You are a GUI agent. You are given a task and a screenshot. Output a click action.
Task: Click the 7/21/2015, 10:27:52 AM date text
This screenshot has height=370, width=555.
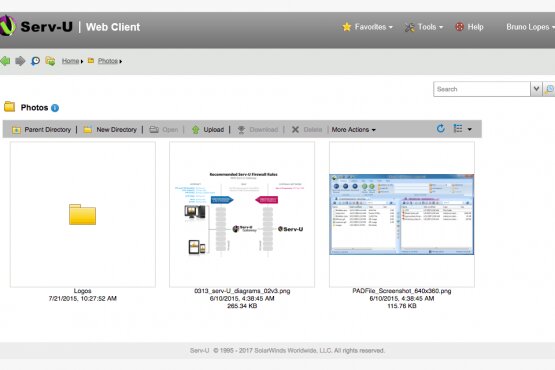pyautogui.click(x=82, y=298)
